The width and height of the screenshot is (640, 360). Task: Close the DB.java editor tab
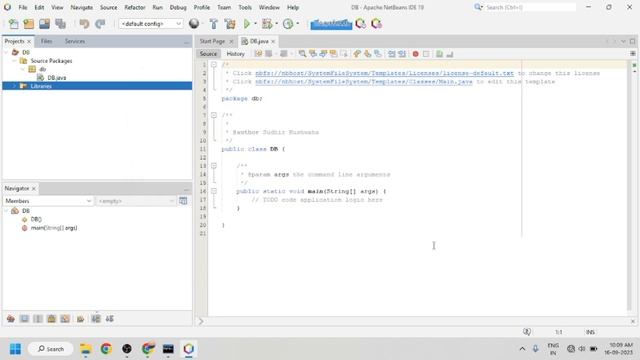(x=273, y=42)
